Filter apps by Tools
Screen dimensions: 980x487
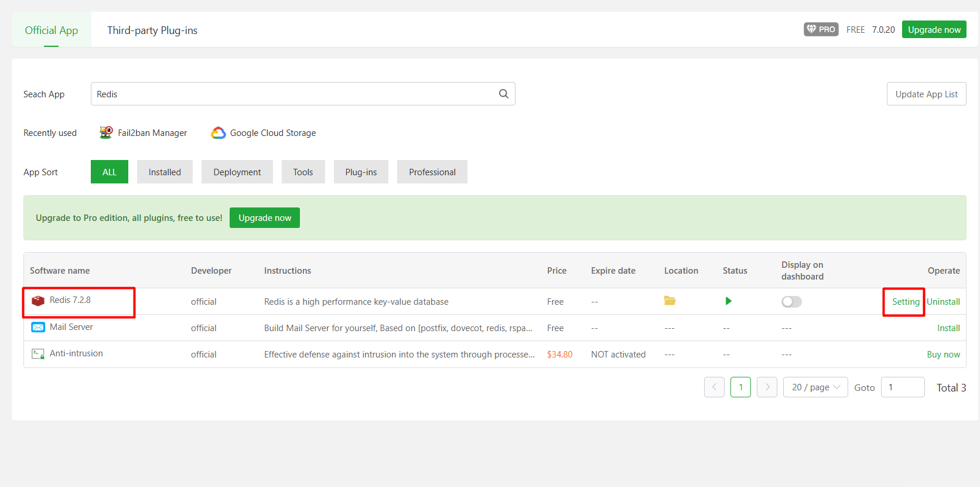(x=303, y=172)
